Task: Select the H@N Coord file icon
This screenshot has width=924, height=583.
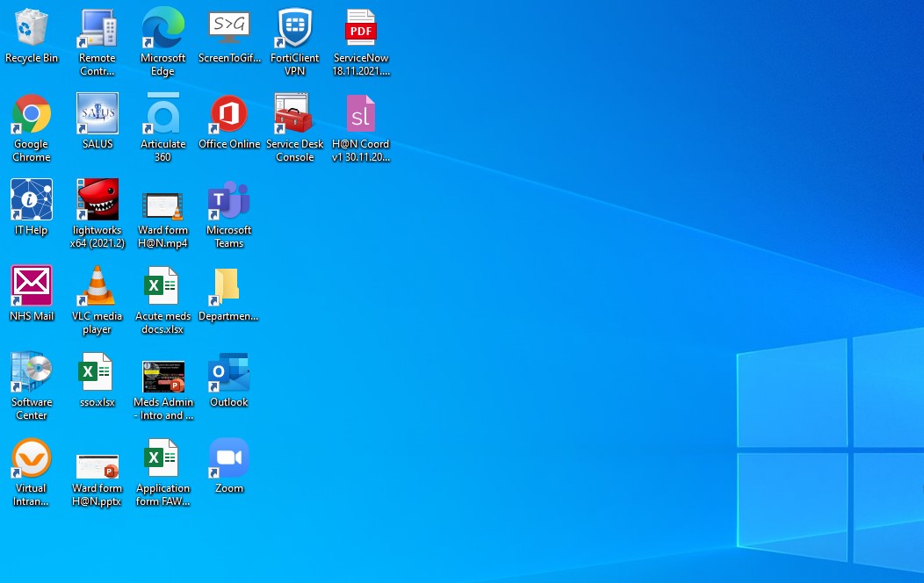Action: tap(361, 113)
